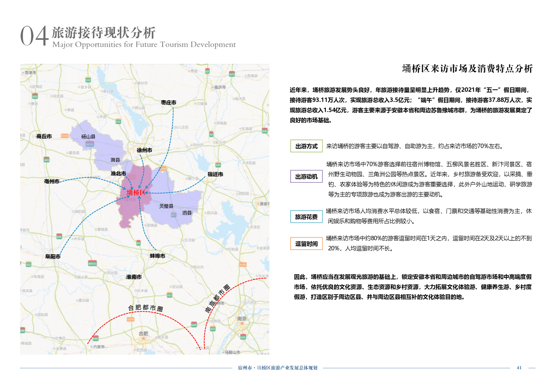Click the orange box label 逗留时间
Viewport: 555px width, 392px height.
pos(306,244)
